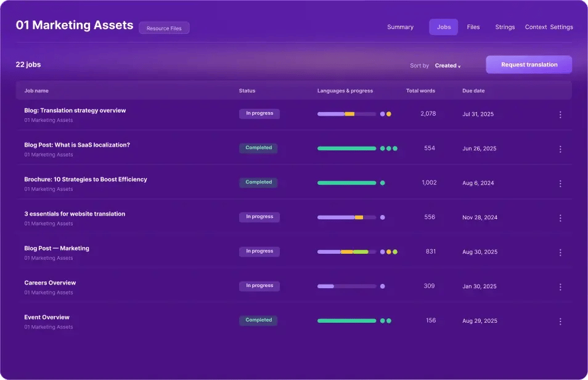This screenshot has width=588, height=380.
Task: Open the Blog Post: What is SaaS localization? job
Action: click(x=77, y=145)
